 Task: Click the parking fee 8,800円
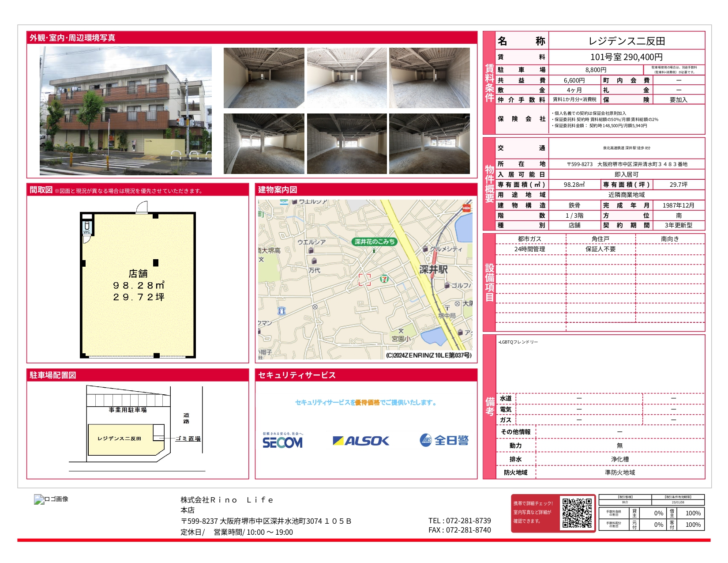596,70
